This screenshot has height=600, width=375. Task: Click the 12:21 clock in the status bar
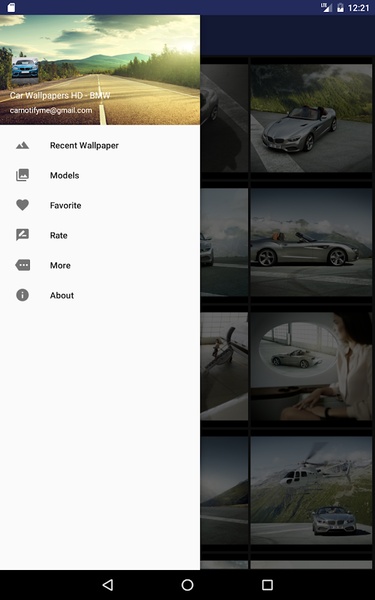[x=359, y=8]
